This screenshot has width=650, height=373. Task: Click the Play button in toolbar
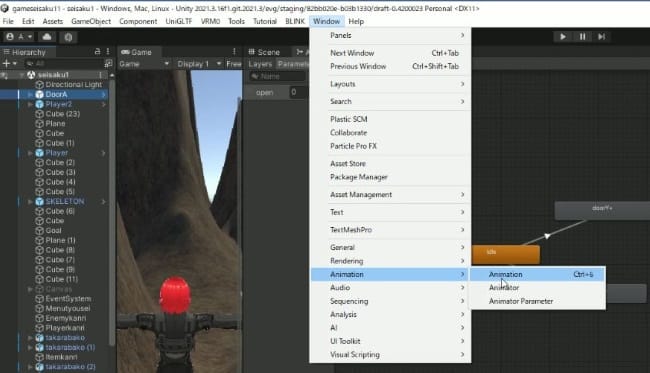tap(563, 36)
